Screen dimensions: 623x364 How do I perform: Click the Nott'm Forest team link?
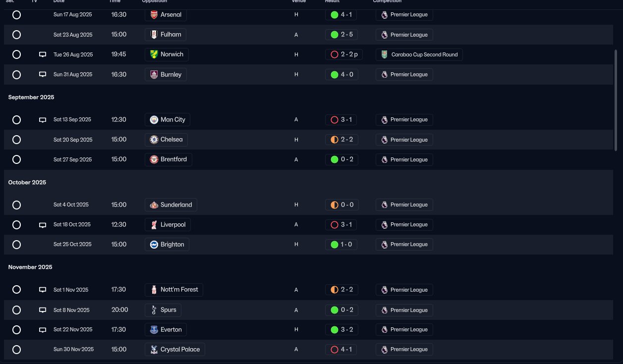point(173,290)
